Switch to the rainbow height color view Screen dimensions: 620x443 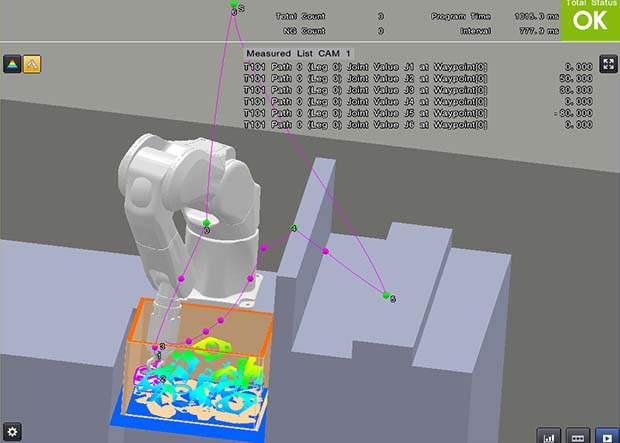[x=11, y=64]
